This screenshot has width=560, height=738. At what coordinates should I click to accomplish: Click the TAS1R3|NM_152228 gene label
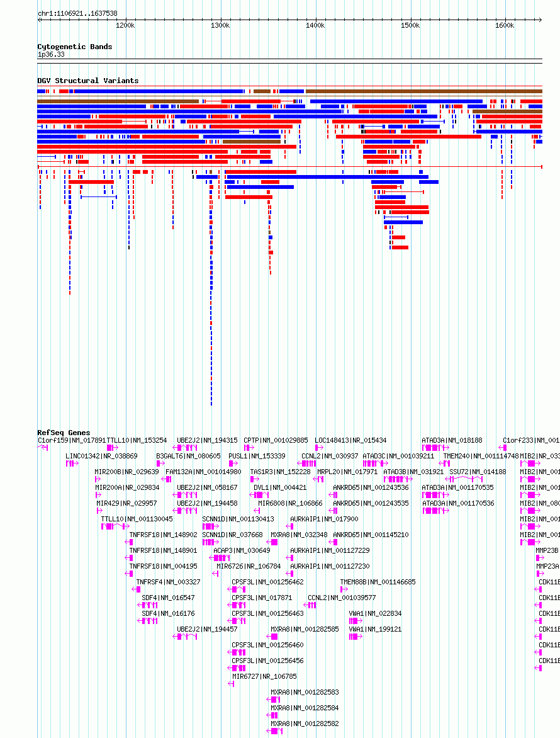pos(280,472)
